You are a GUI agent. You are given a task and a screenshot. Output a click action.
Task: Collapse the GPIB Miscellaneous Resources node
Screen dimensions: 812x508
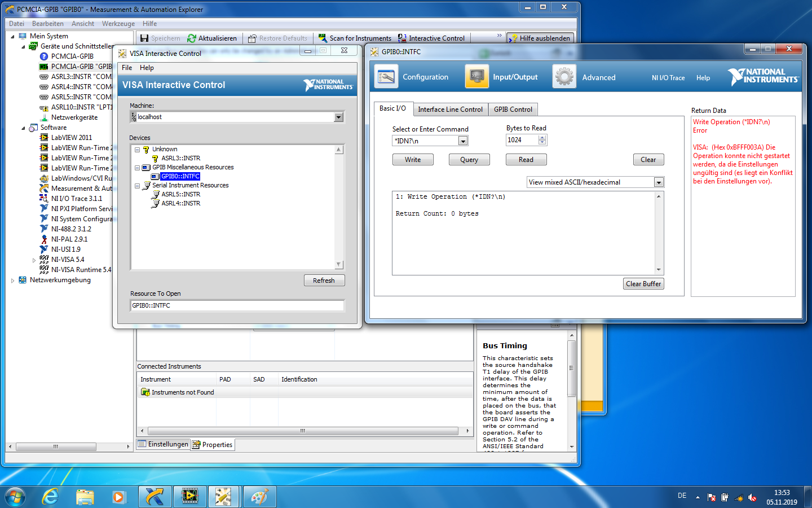click(137, 168)
